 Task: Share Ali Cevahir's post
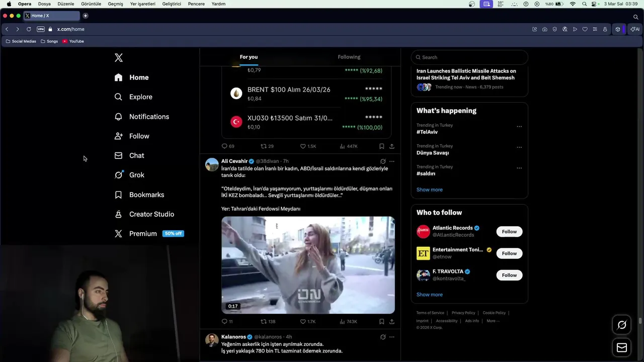point(392,321)
